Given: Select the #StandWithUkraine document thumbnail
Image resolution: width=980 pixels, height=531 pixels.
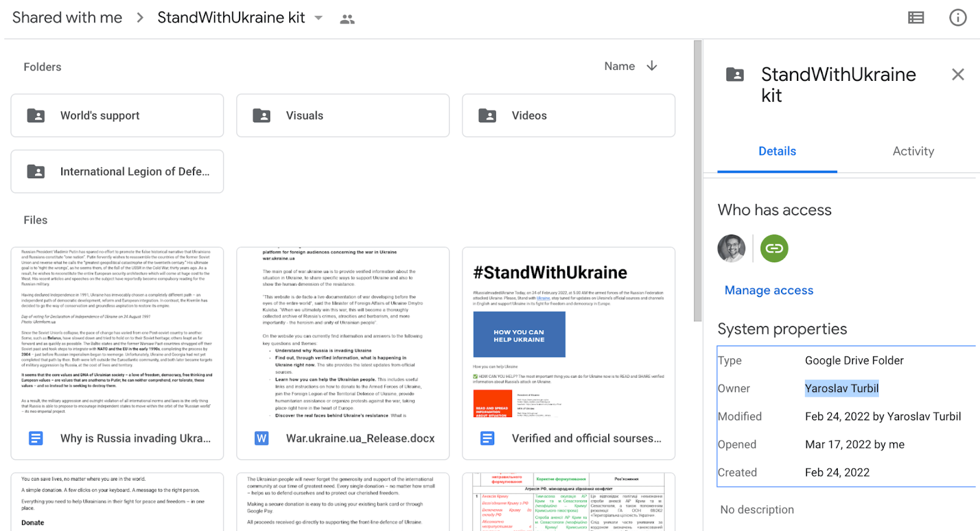Looking at the screenshot, I should pos(568,333).
